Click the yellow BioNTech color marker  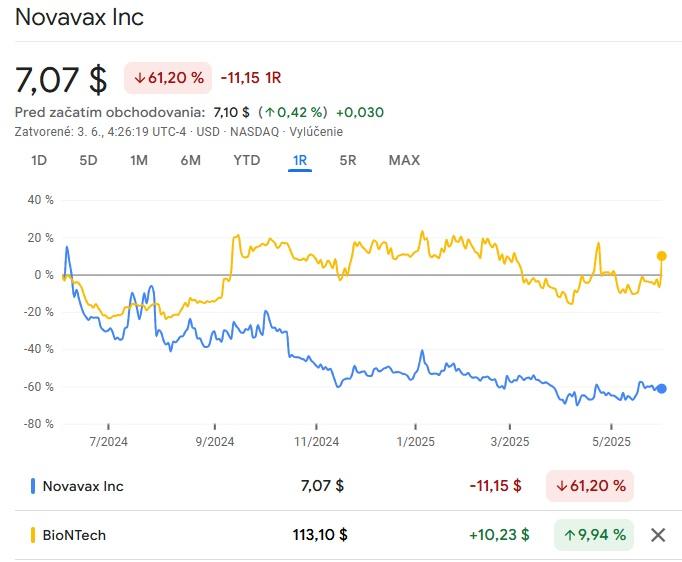pos(33,535)
